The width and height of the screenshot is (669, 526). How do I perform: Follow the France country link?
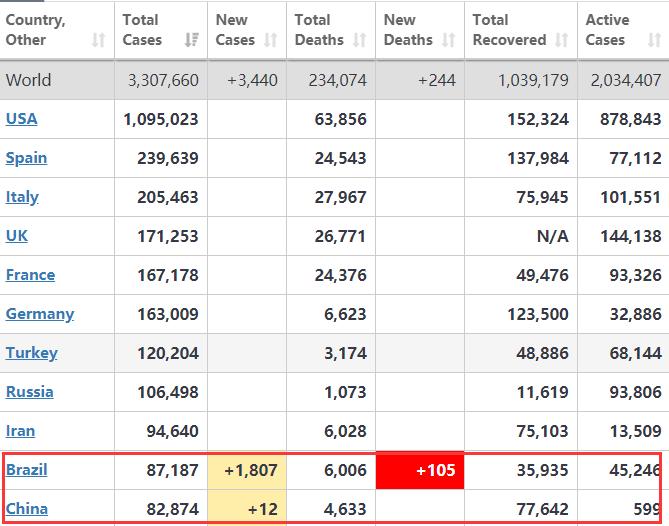pyautogui.click(x=30, y=275)
